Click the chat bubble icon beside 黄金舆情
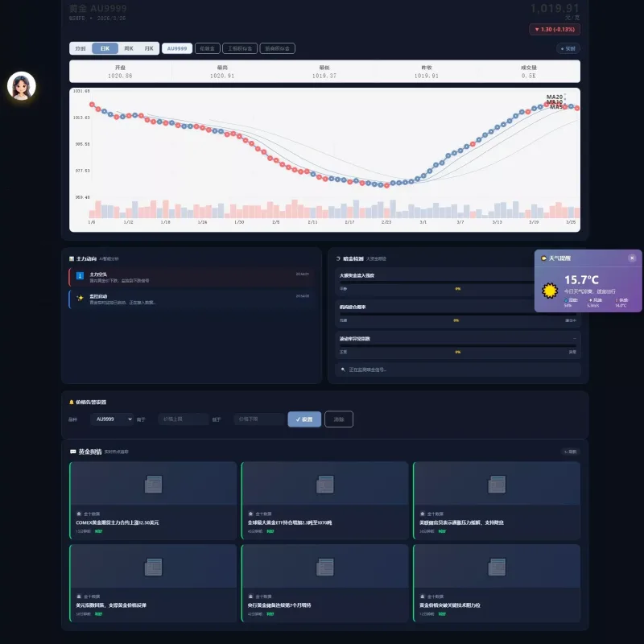 coord(72,452)
